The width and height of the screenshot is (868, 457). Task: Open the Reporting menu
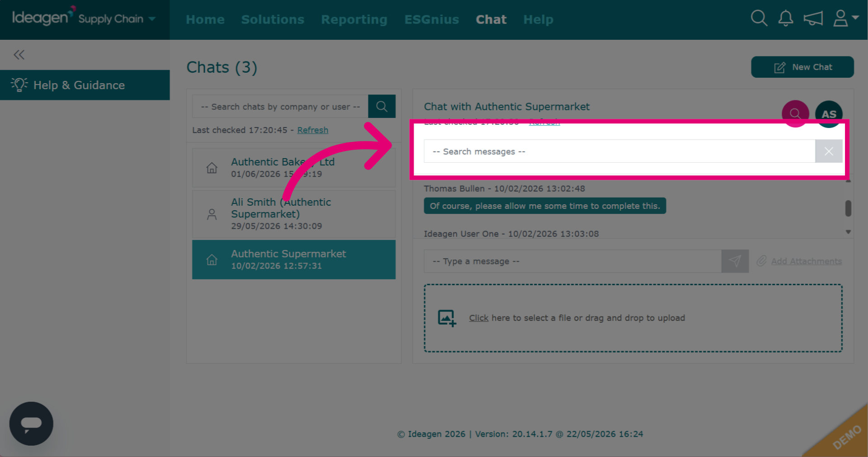(354, 19)
